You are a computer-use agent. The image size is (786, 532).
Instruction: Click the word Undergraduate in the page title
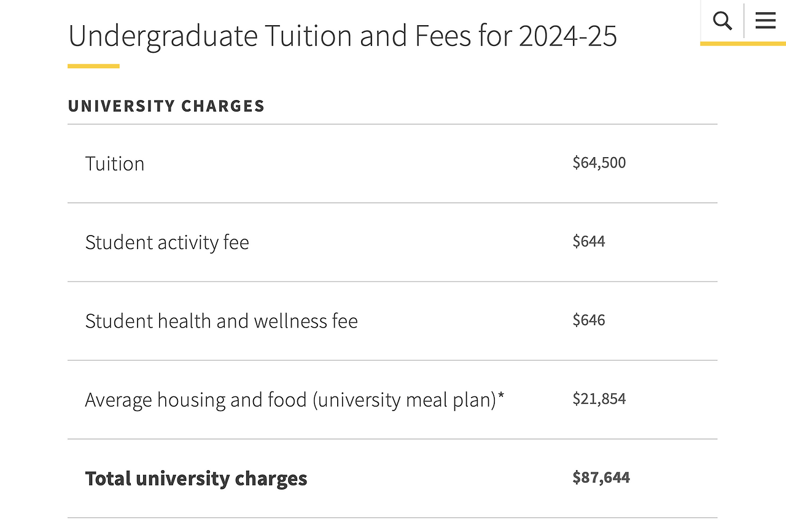pos(163,36)
